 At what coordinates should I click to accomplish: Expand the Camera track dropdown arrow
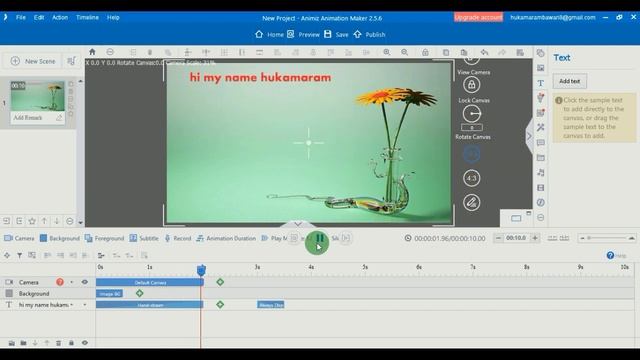[72, 282]
